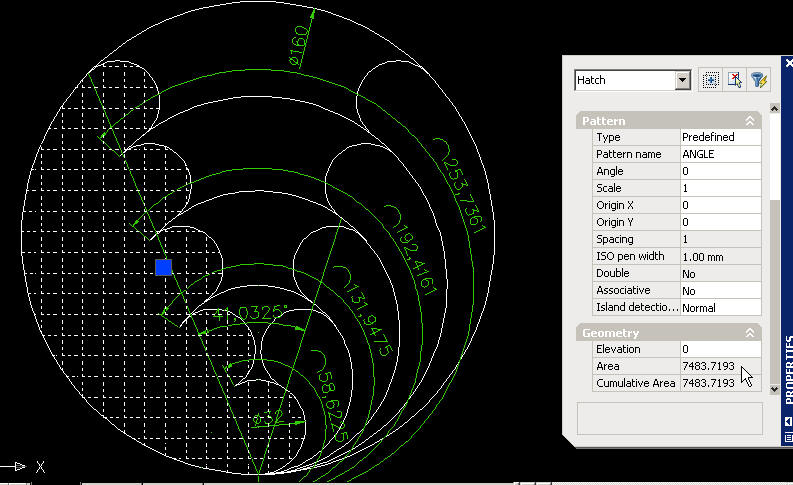Select the Area value 7483.7193

[720, 366]
